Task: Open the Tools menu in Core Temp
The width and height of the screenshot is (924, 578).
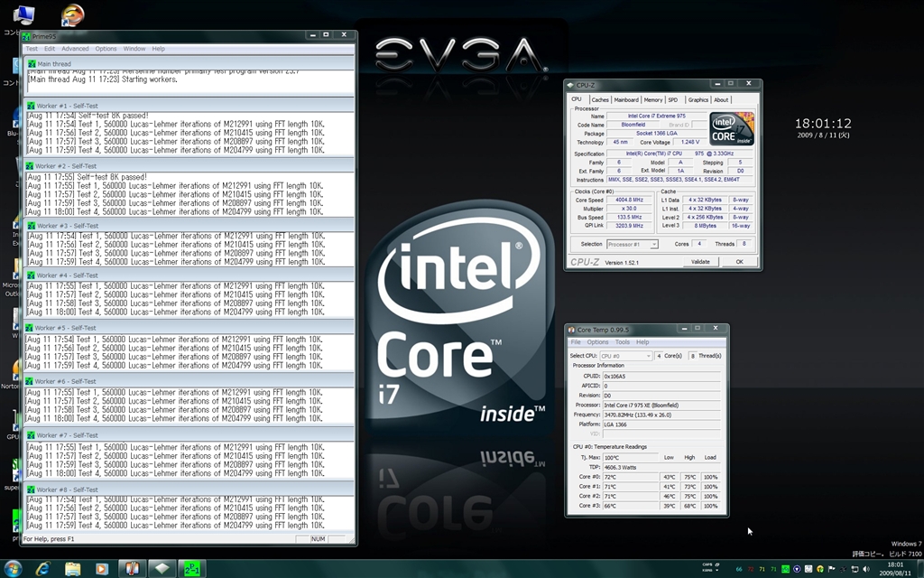Action: [623, 342]
